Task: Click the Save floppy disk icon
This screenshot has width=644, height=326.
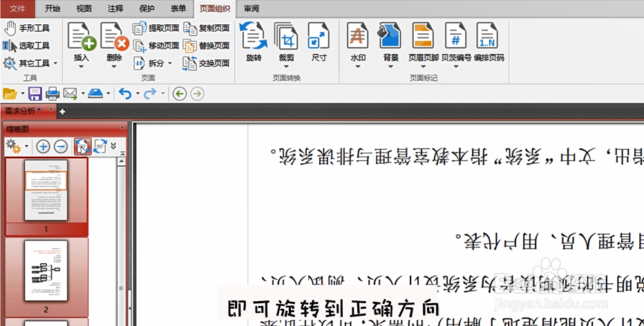Action: coord(35,94)
